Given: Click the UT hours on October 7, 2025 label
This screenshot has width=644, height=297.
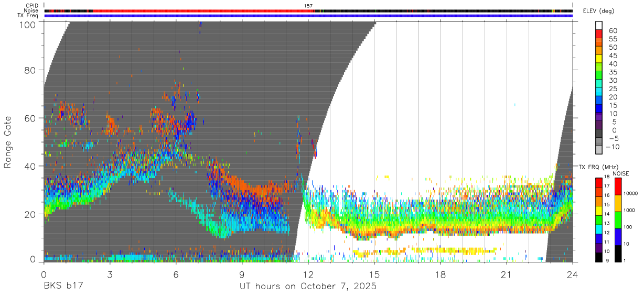Looking at the screenshot, I should pyautogui.click(x=308, y=287).
